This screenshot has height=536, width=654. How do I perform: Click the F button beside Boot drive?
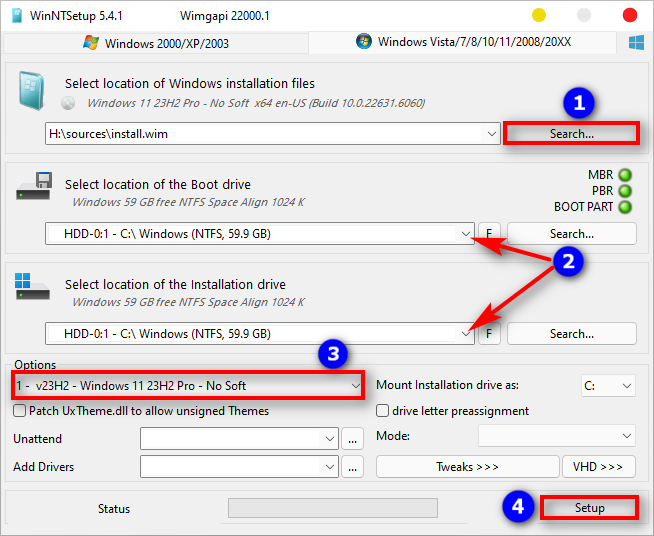click(489, 234)
